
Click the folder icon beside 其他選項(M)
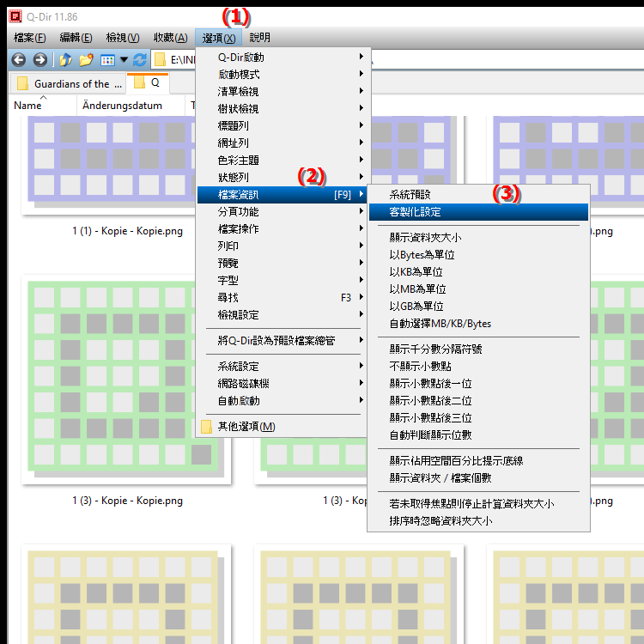pos(206,427)
